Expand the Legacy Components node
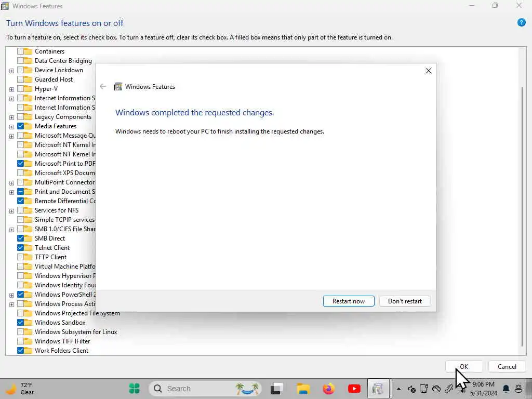Image resolution: width=532 pixels, height=399 pixels. pos(11,118)
